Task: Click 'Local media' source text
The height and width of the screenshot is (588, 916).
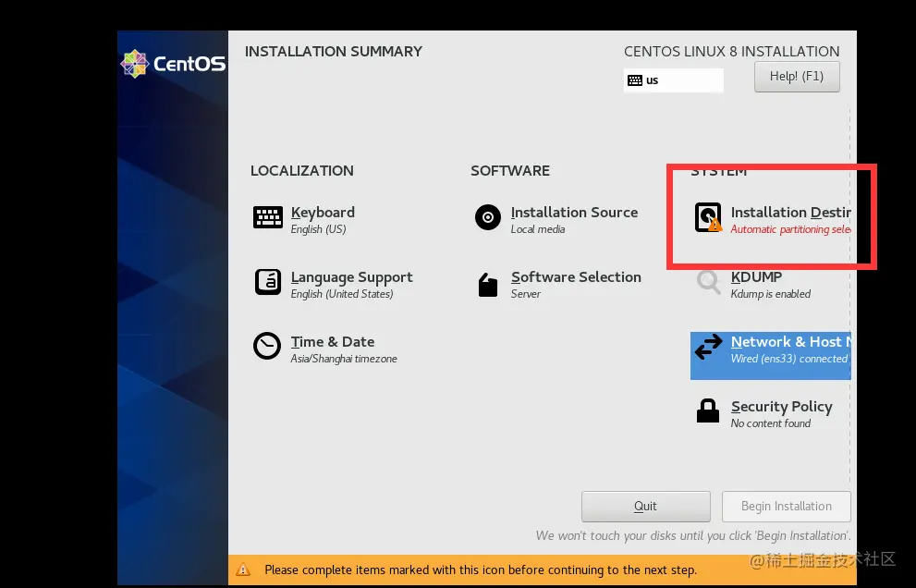Action: point(537,229)
